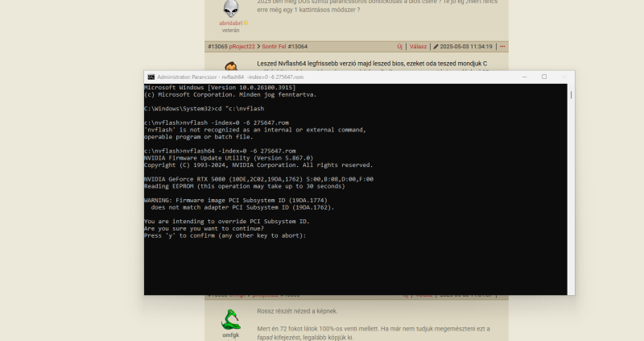Click the 2025-05-03 11:34:19 timestamp
Screen dimensions: 644x341
click(466, 47)
